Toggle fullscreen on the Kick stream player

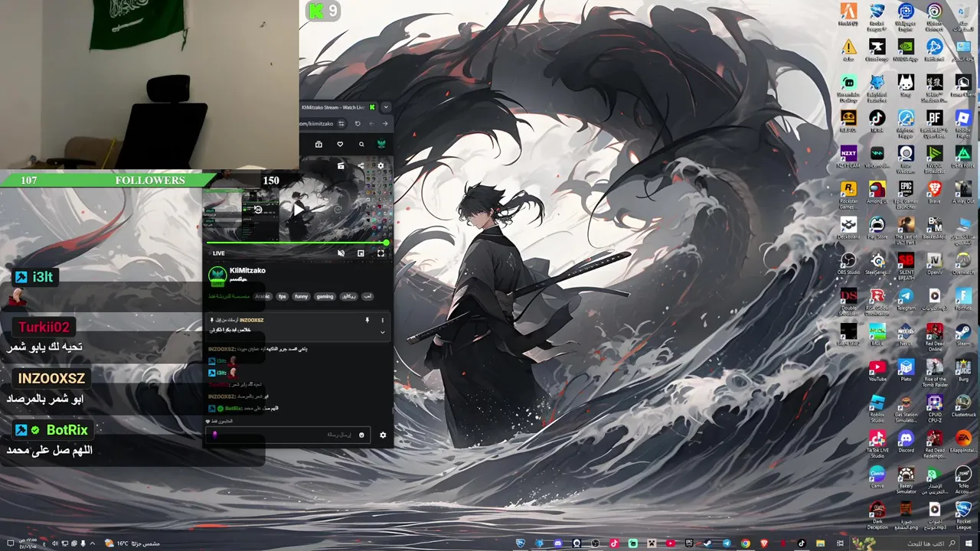(381, 253)
